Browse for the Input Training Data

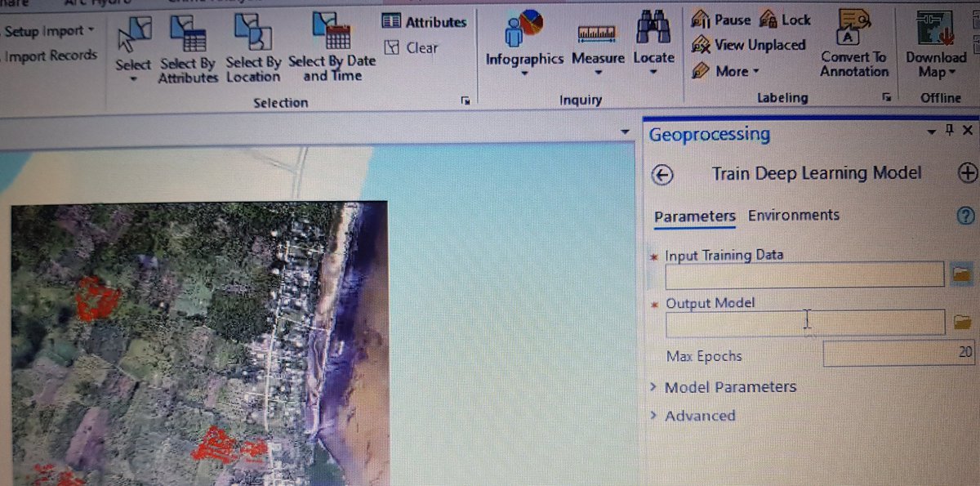[x=961, y=274]
